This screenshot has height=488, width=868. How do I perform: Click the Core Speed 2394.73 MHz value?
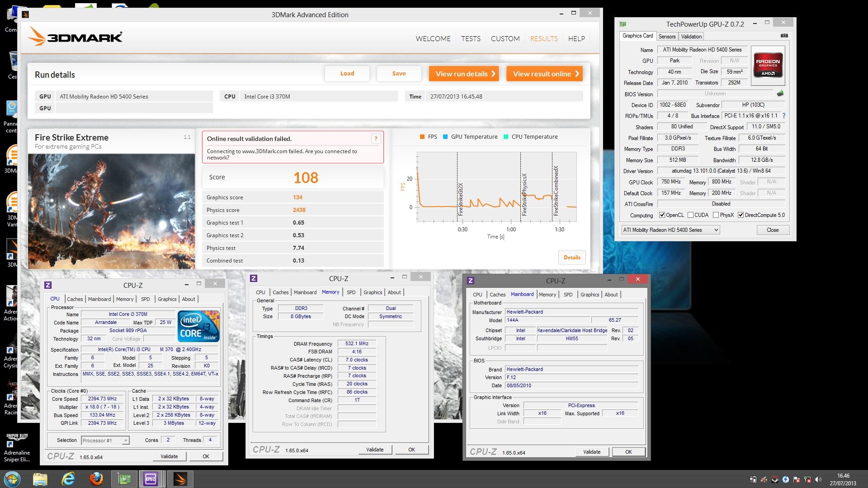(x=102, y=399)
